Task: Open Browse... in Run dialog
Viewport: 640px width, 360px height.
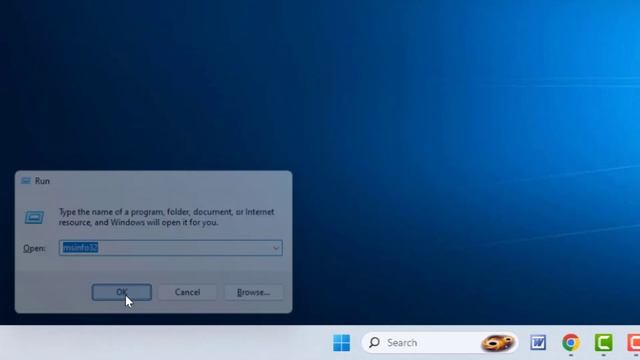Action: click(253, 292)
